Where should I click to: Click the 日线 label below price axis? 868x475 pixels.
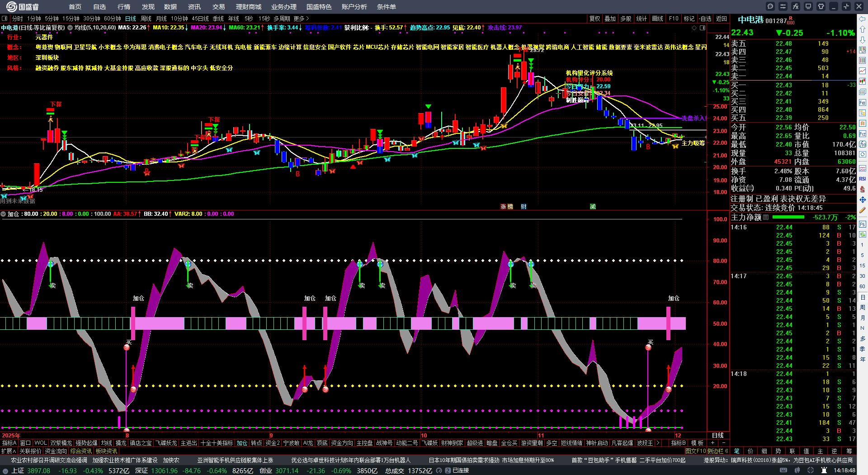click(718, 435)
